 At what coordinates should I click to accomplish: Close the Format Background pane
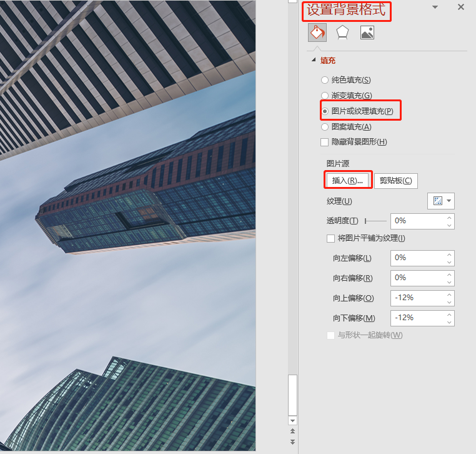point(461,7)
